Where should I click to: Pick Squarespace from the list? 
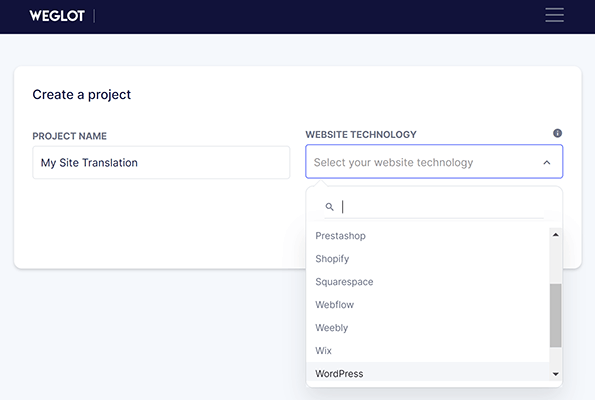pos(428,282)
